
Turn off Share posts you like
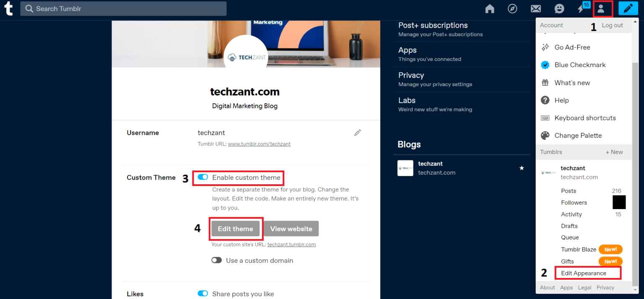[203, 294]
